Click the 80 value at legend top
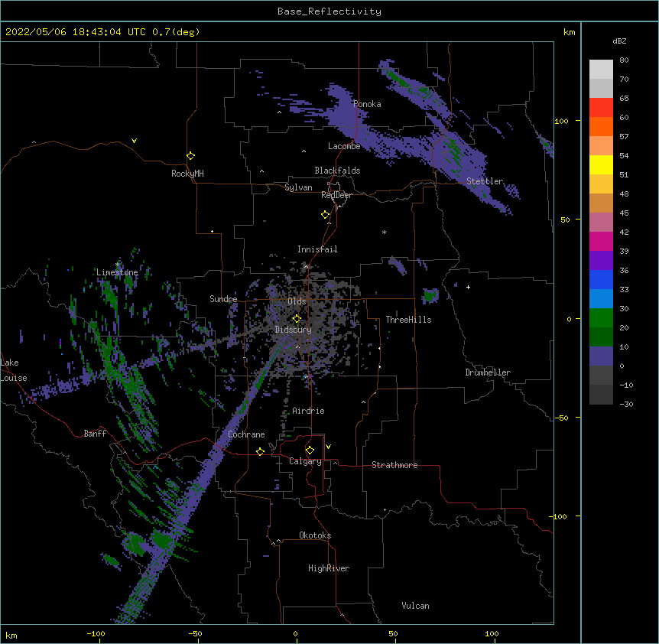The height and width of the screenshot is (644, 659). point(624,60)
